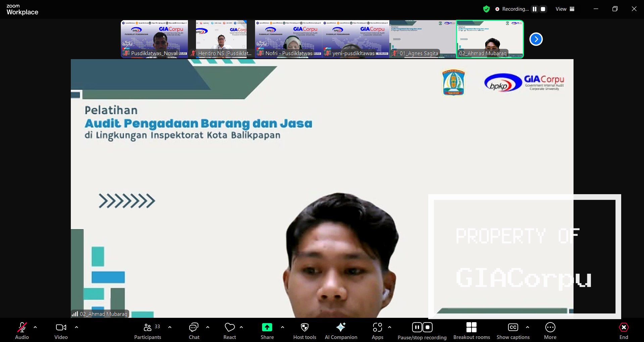Expand video options arrow next to Video
The height and width of the screenshot is (342, 644).
click(77, 327)
